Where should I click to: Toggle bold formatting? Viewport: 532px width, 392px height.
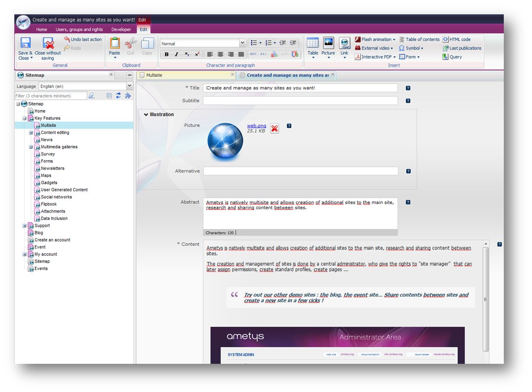166,54
